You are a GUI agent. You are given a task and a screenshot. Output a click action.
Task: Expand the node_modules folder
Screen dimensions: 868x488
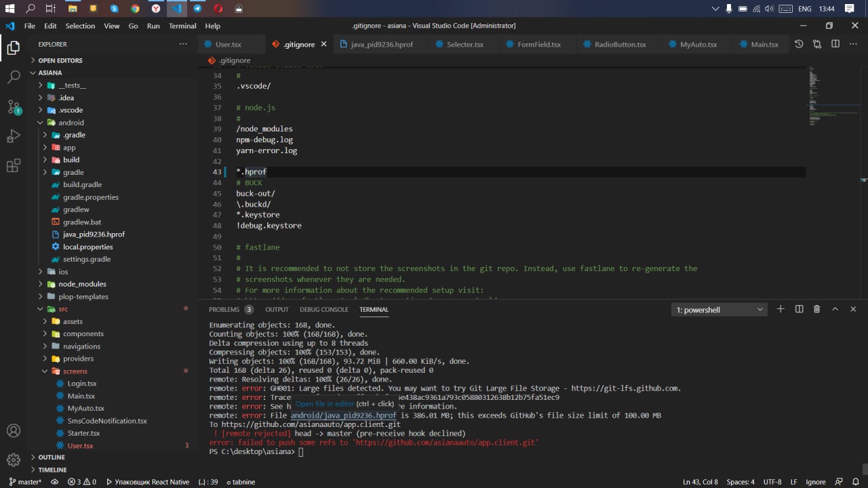(x=82, y=284)
